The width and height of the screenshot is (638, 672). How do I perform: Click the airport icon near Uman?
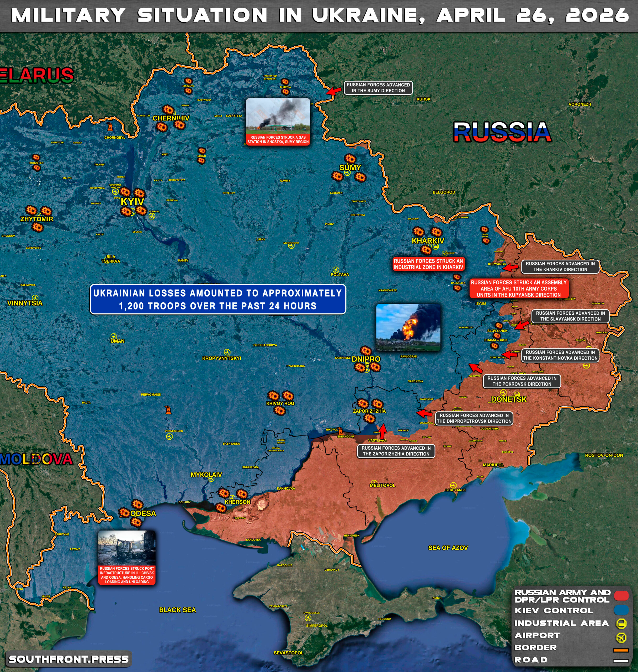(114, 337)
